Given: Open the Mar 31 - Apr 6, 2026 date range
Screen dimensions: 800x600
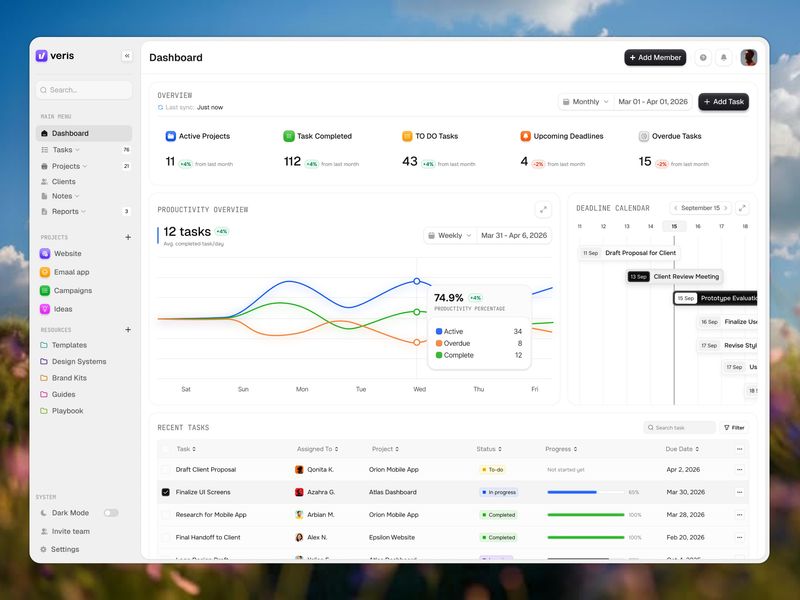Looking at the screenshot, I should tap(514, 235).
